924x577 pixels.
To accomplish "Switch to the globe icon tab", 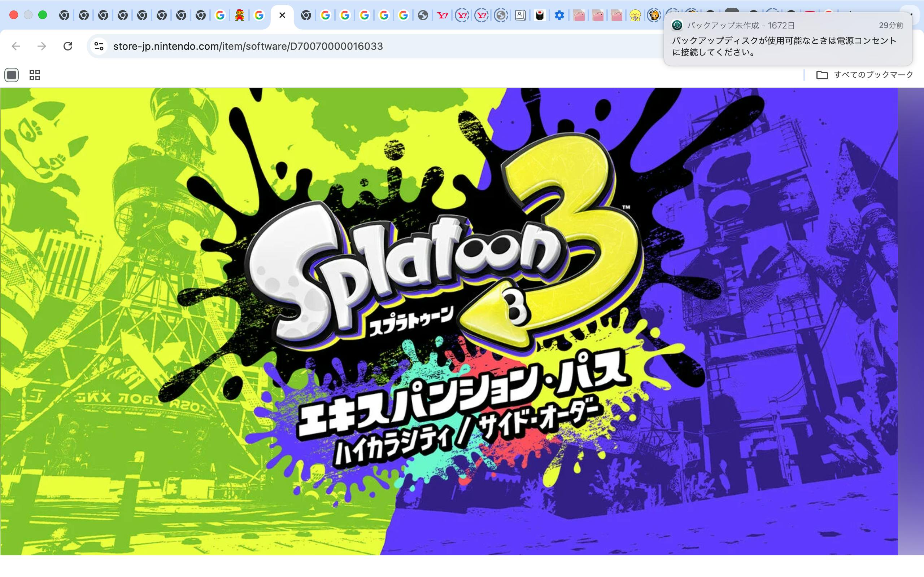I will pos(423,15).
